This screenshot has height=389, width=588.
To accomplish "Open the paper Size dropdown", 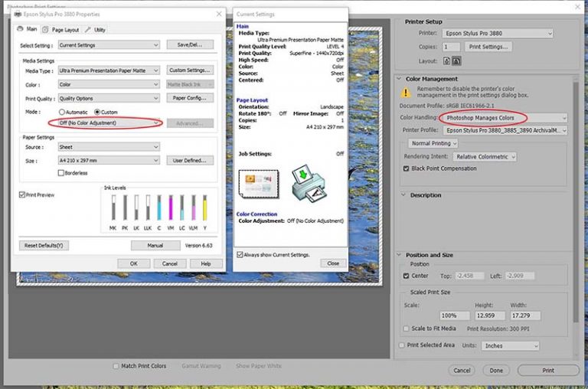I will 109,161.
